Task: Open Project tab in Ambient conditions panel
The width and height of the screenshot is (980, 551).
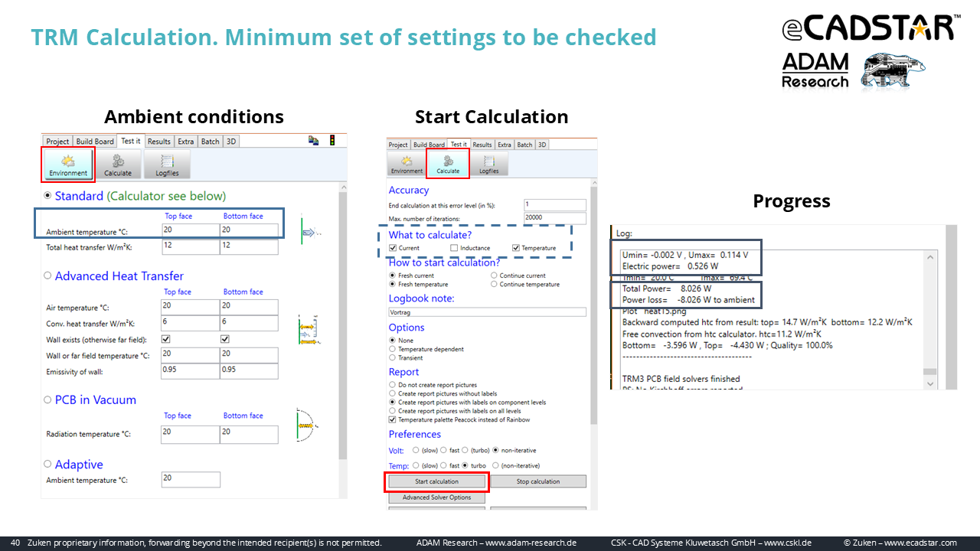Action: pyautogui.click(x=57, y=142)
